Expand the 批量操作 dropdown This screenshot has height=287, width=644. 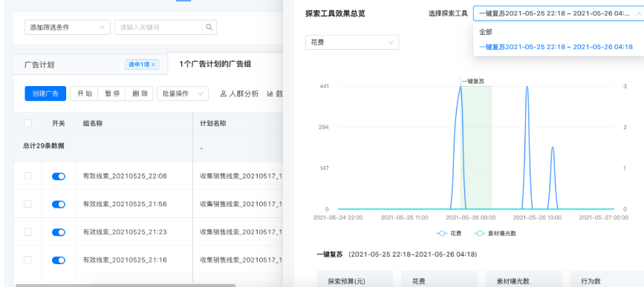183,93
